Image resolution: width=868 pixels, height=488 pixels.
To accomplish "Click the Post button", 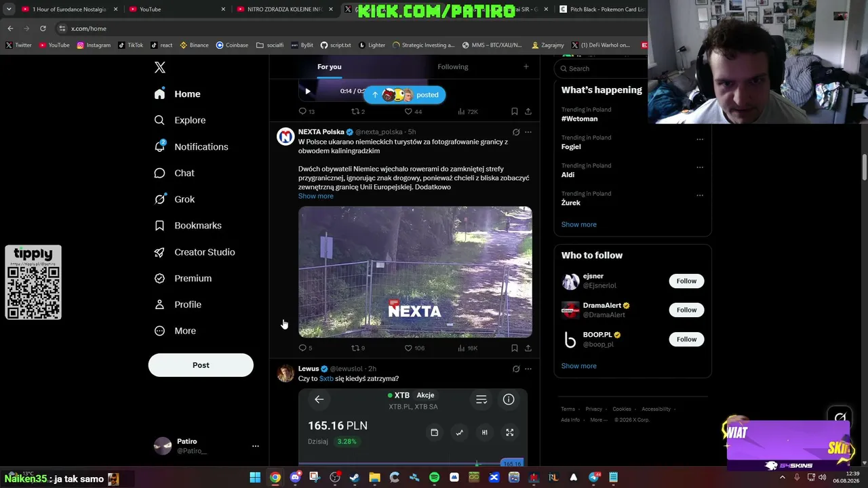I will 201,365.
